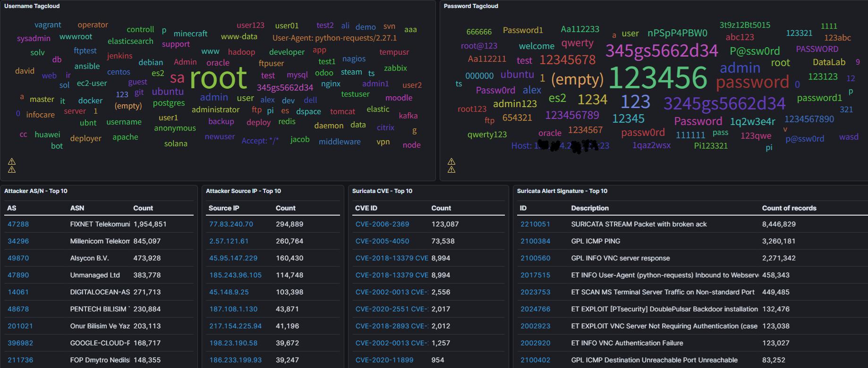Click source IP 77.83.240.70
868x368 pixels.
pyautogui.click(x=231, y=224)
